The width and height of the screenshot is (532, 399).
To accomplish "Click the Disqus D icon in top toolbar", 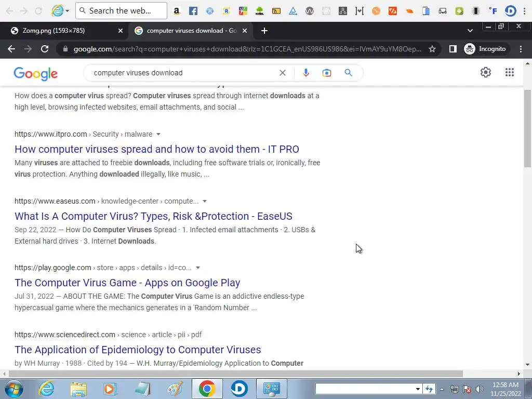I will tap(510, 11).
